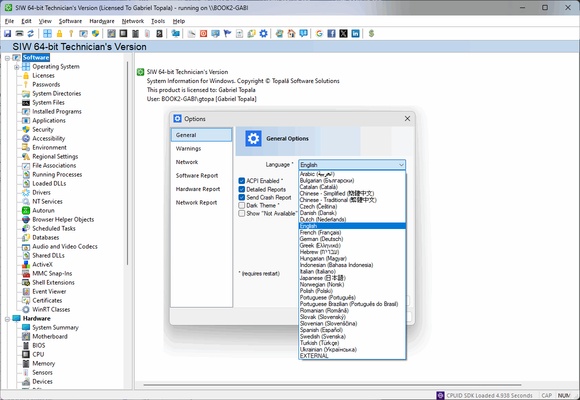The height and width of the screenshot is (400, 580).
Task: Open the Hardware Report options page
Action: tap(202, 189)
